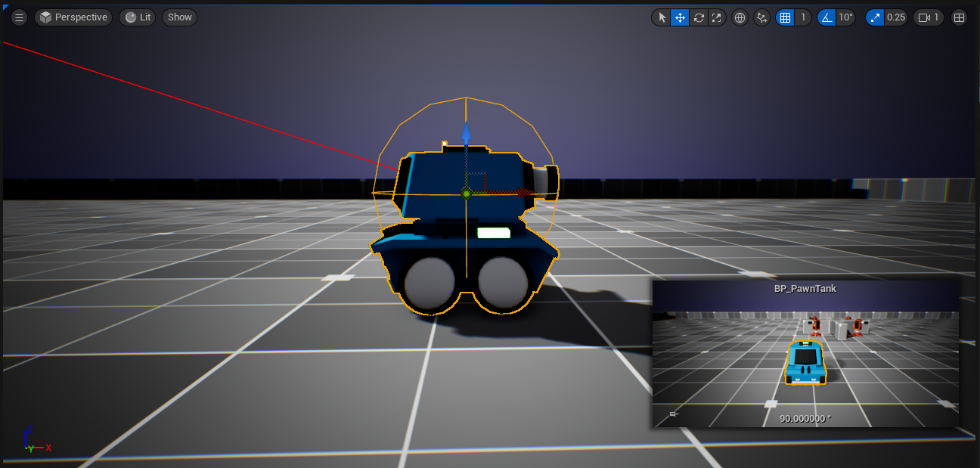Toggle scale snapping on or off
This screenshot has width=980, height=468.
874,17
